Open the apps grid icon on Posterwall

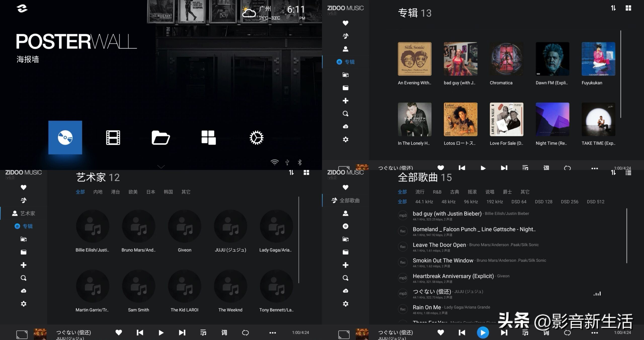(x=209, y=138)
